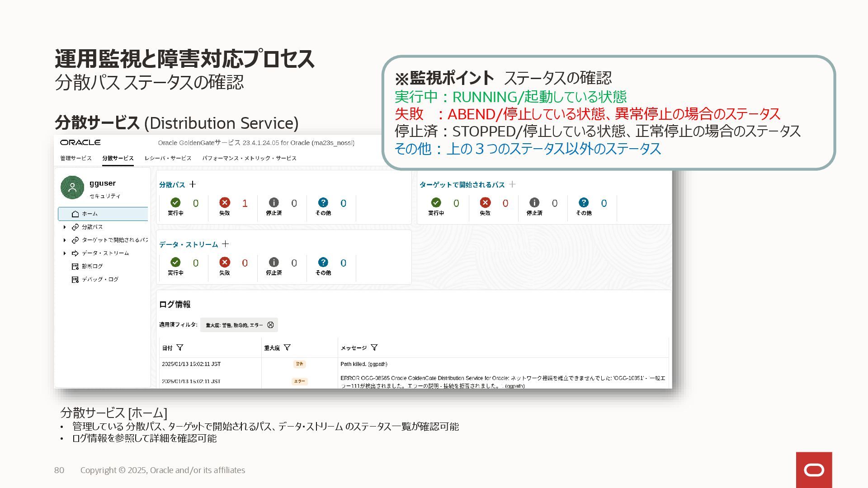Click the red failed icon under 分散パス
The height and width of the screenshot is (488, 868).
[225, 202]
